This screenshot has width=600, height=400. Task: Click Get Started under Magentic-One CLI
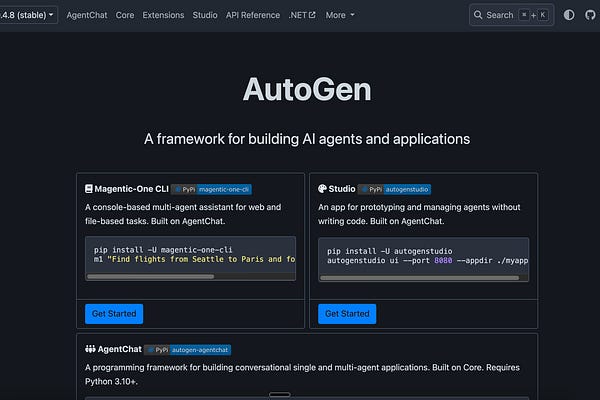(114, 314)
